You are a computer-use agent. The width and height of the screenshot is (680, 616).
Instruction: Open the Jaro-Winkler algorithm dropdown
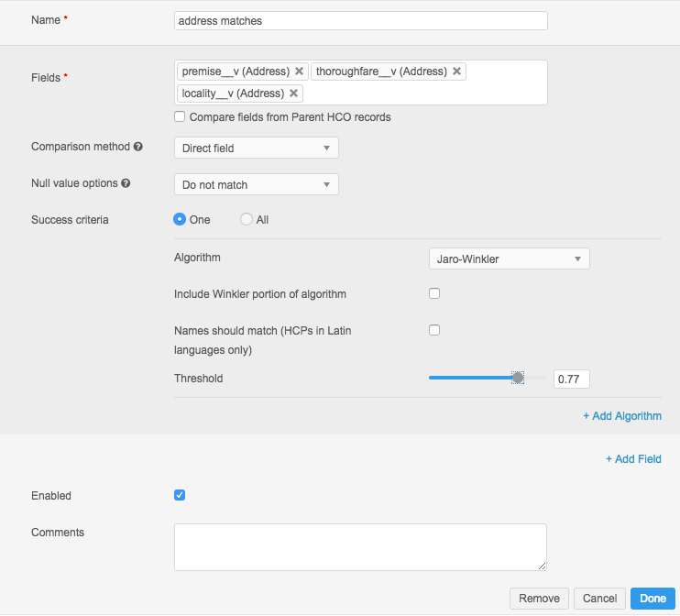509,259
